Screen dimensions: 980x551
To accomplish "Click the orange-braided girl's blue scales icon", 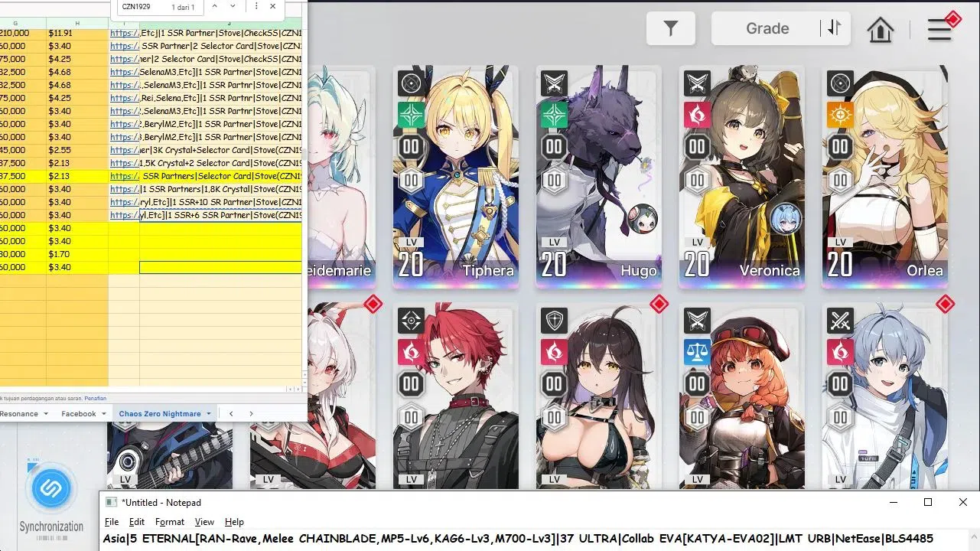I will 697,353.
